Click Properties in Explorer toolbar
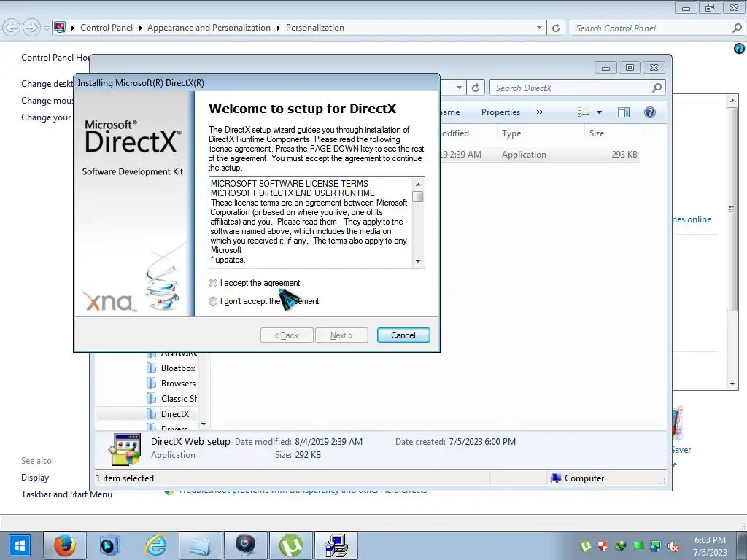This screenshot has height=560, width=747. [500, 112]
